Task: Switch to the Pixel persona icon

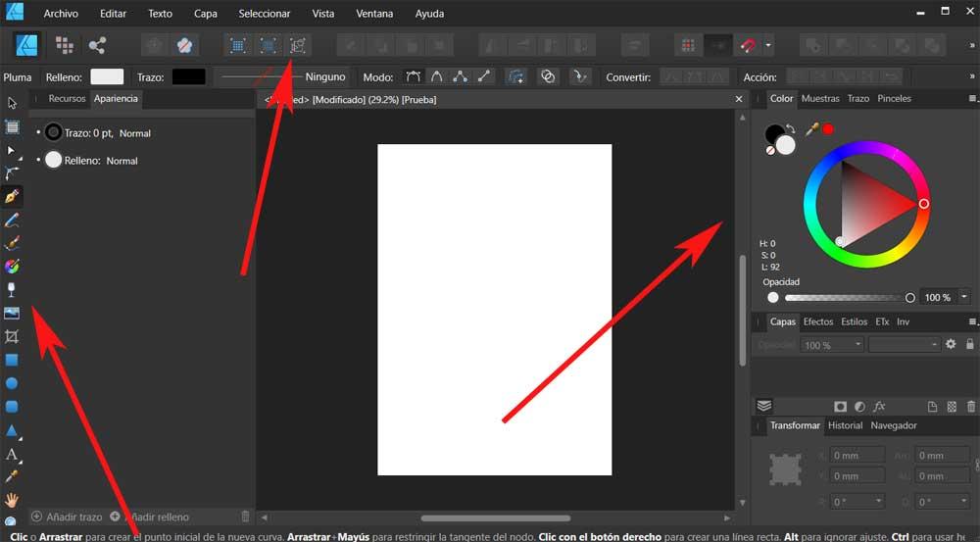Action: (x=65, y=45)
